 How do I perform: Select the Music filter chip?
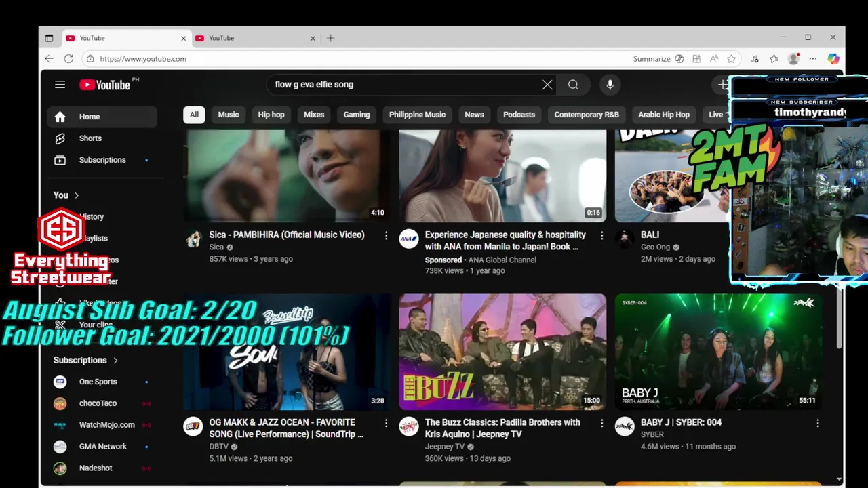click(x=229, y=115)
